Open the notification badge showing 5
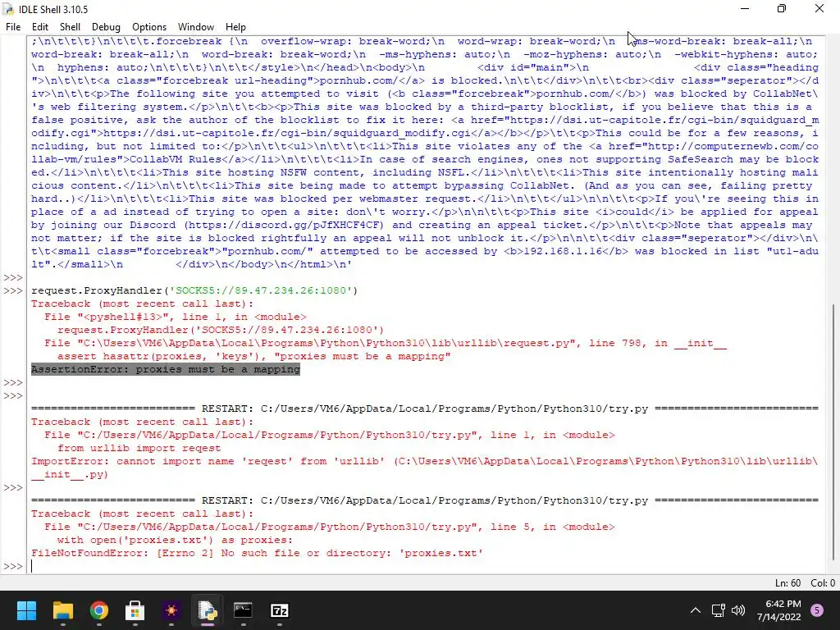Screen dimensions: 840x630 817,610
